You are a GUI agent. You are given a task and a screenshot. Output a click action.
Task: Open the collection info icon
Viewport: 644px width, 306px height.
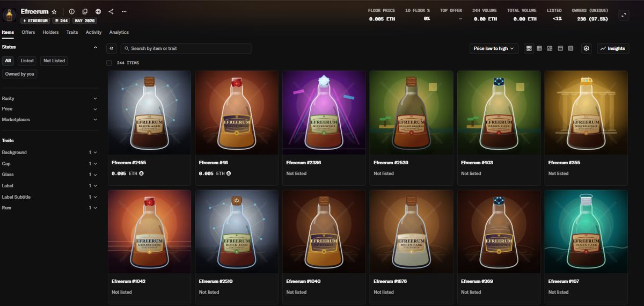pos(72,11)
